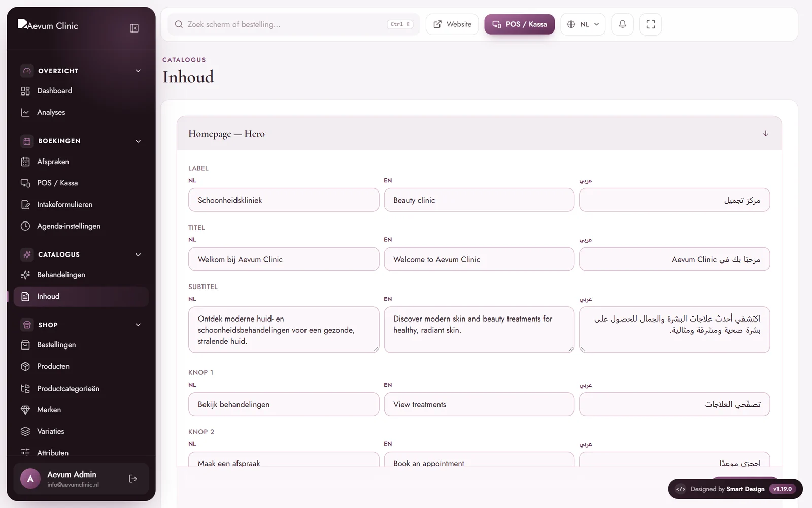Edit NL title Welkom bij Aevum Clinic
The image size is (812, 508).
pyautogui.click(x=284, y=259)
